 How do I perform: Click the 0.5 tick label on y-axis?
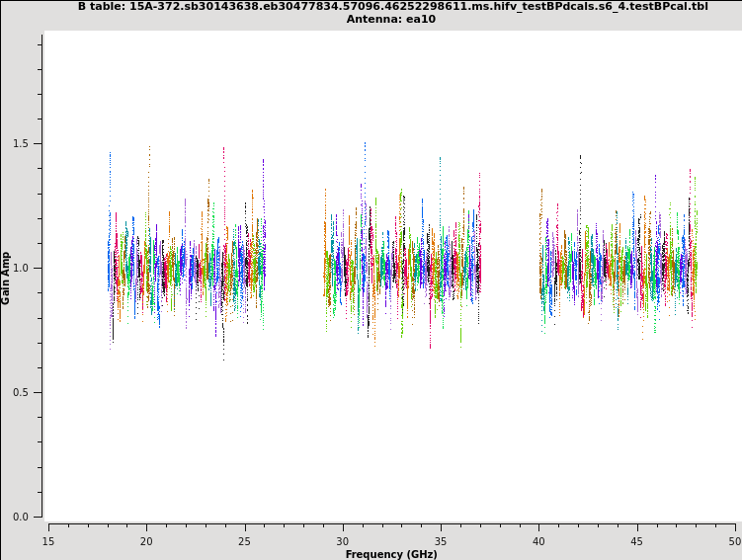[x=20, y=392]
